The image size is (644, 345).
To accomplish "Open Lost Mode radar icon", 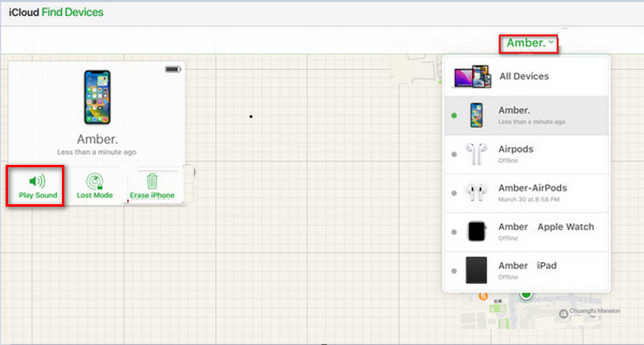I will (x=94, y=181).
